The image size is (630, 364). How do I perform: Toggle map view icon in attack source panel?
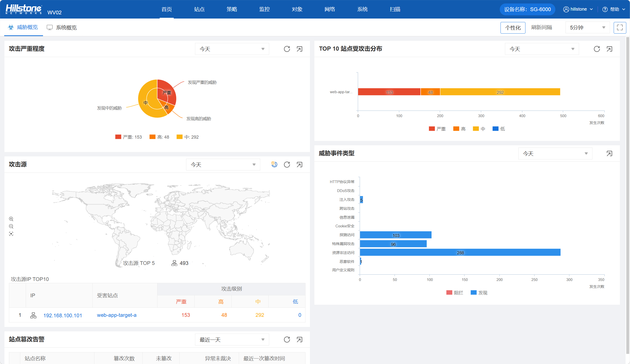(x=274, y=165)
